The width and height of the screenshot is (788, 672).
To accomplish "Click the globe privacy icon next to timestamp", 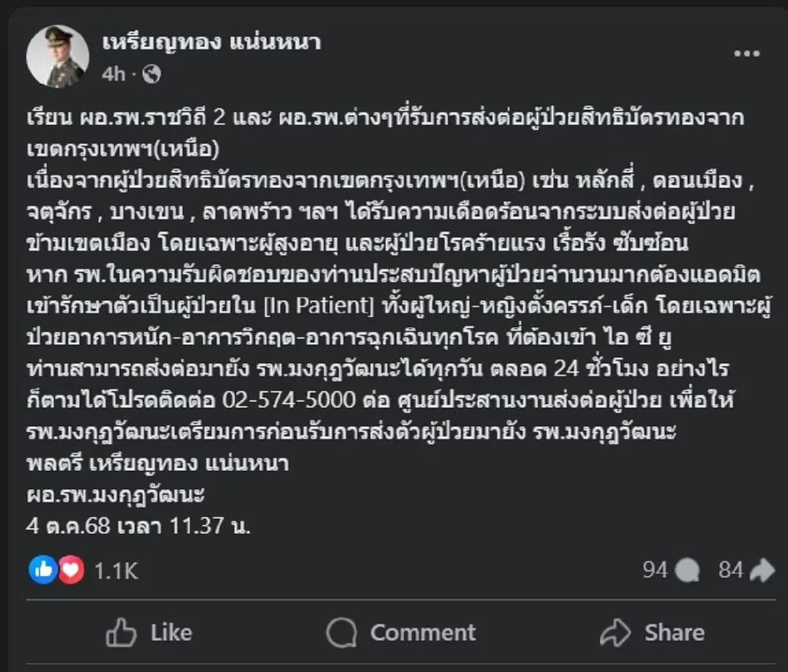I will point(153,73).
